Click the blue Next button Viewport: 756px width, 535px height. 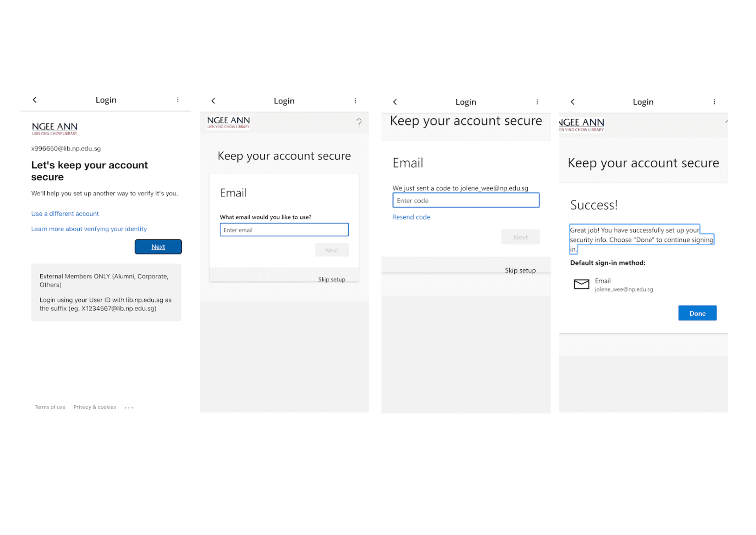[158, 247]
